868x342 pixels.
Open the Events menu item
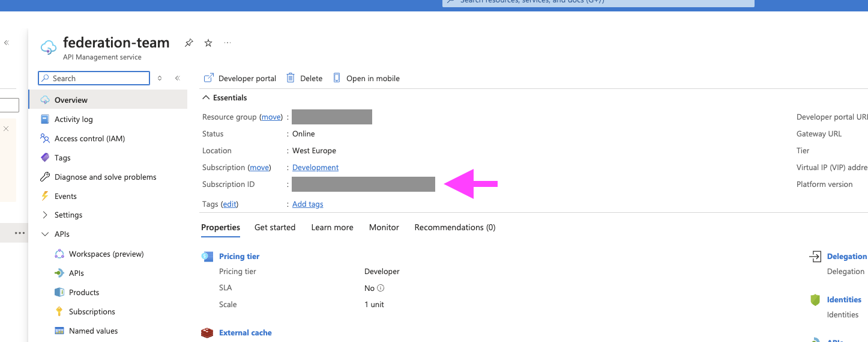click(x=65, y=196)
